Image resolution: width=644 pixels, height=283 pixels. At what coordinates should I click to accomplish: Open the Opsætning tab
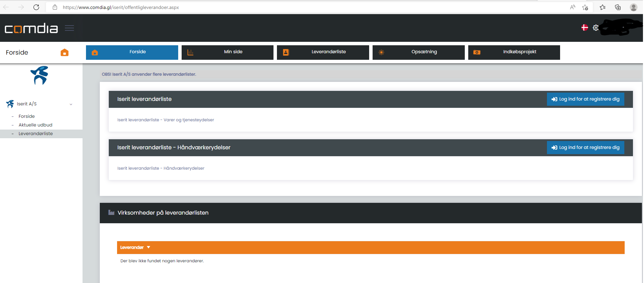point(419,53)
